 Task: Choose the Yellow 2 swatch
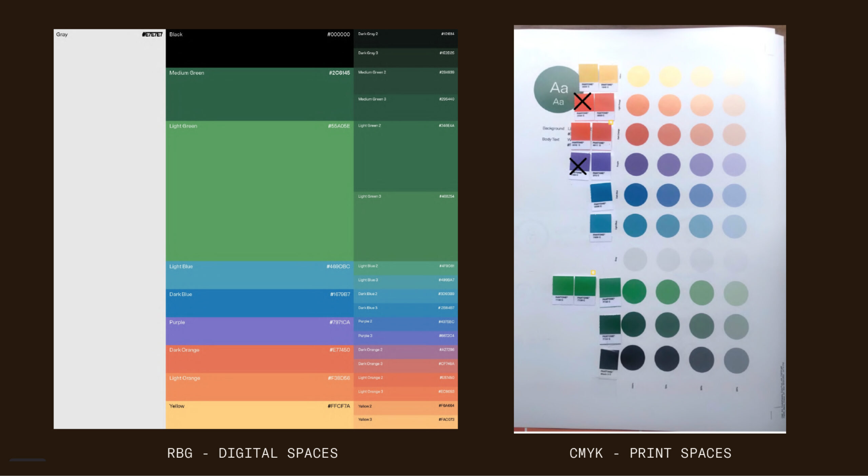[406, 408]
